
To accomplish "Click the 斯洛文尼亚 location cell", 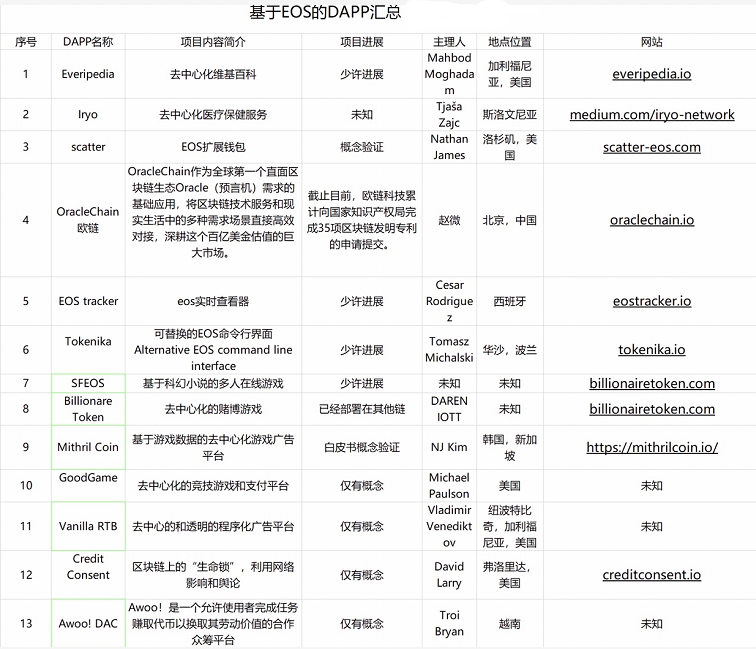I will [510, 114].
